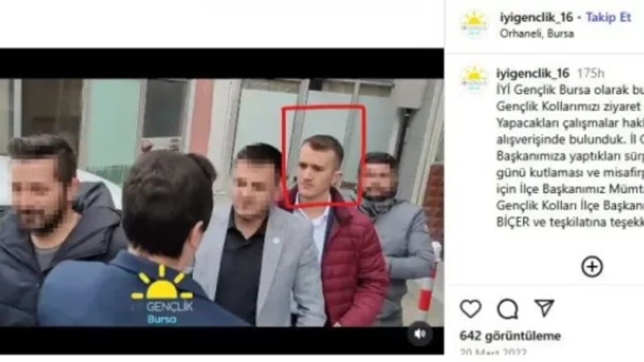
Task: Share post using the paper plane icon
Action: 544,308
